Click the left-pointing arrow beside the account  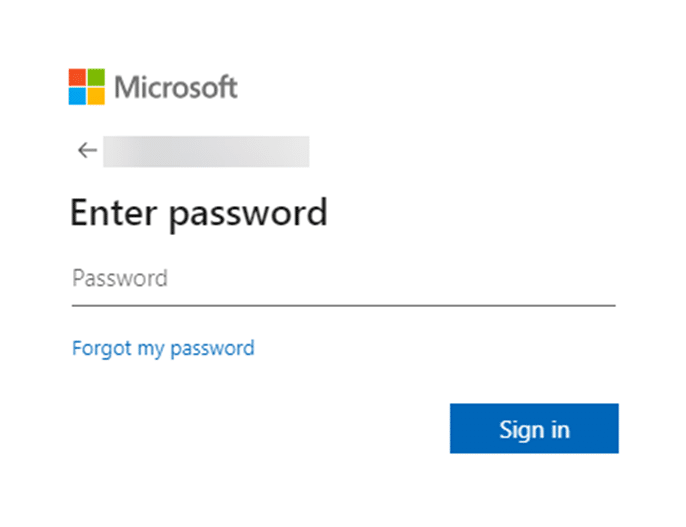pos(87,151)
